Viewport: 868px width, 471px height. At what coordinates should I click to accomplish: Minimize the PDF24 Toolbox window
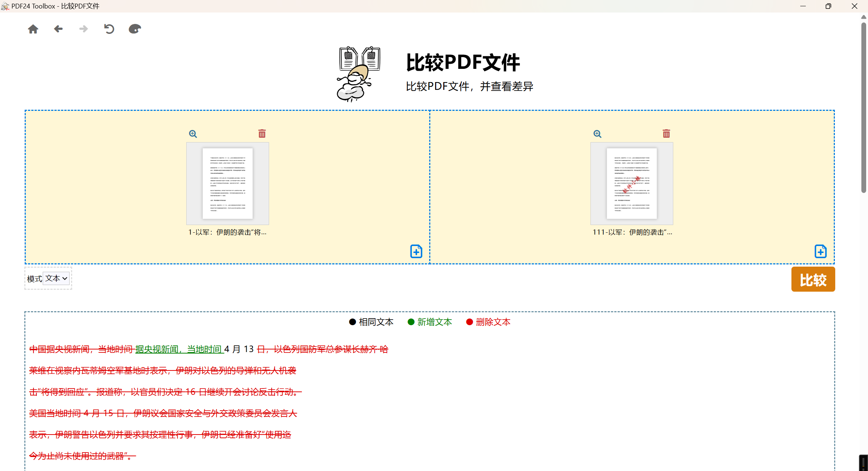pos(803,6)
